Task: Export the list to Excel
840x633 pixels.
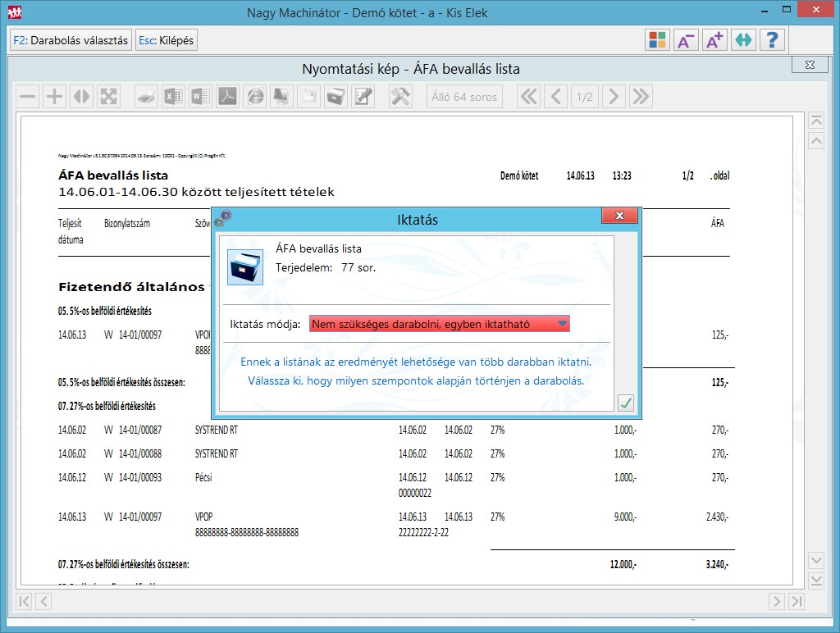Action: [173, 97]
